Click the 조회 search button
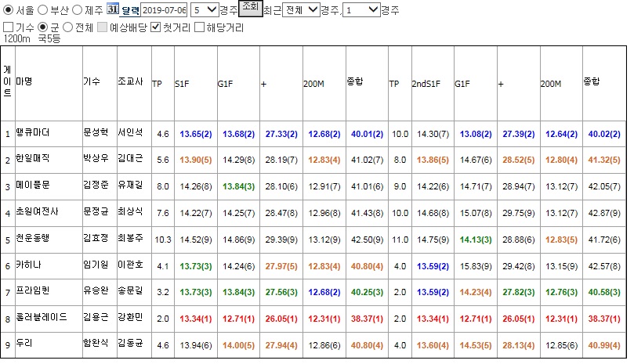The width and height of the screenshot is (634, 364). coord(250,8)
